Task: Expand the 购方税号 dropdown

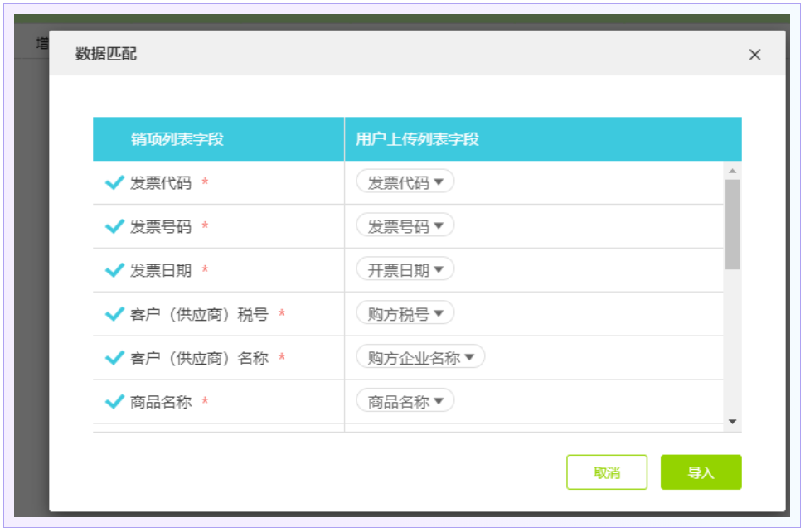Action: [405, 314]
